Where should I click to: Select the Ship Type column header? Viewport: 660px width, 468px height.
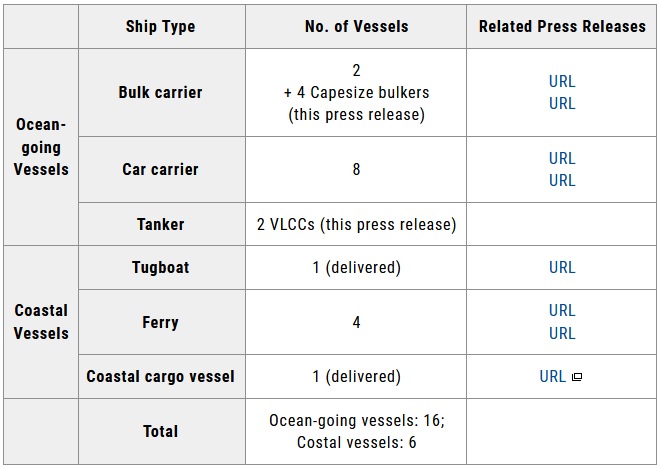pyautogui.click(x=160, y=26)
